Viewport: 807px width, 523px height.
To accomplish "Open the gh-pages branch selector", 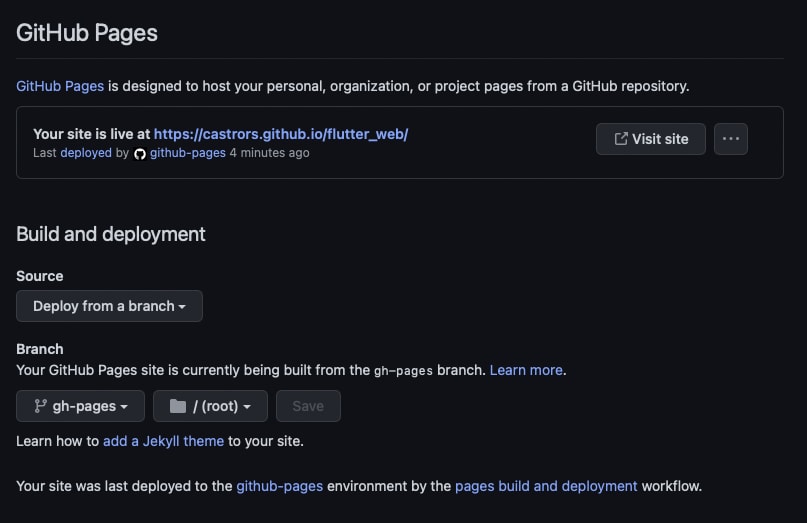I will tap(80, 406).
